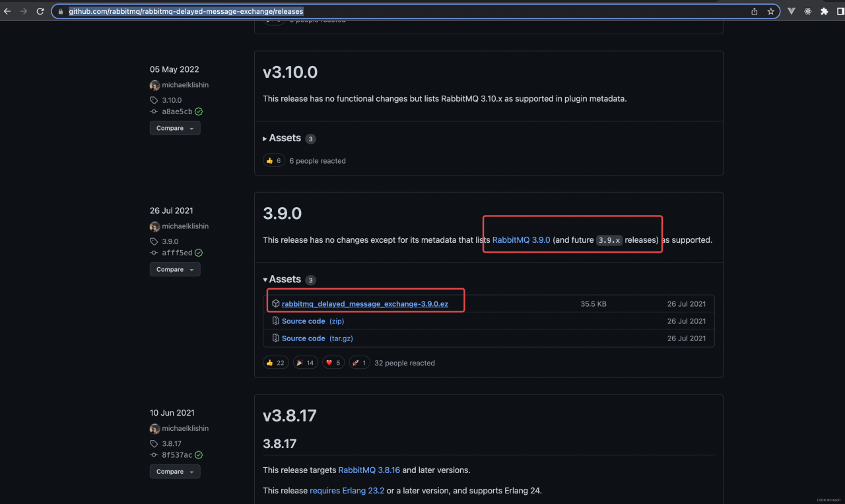Open Compare dropdown for v3.8.17
The image size is (845, 504).
[175, 471]
